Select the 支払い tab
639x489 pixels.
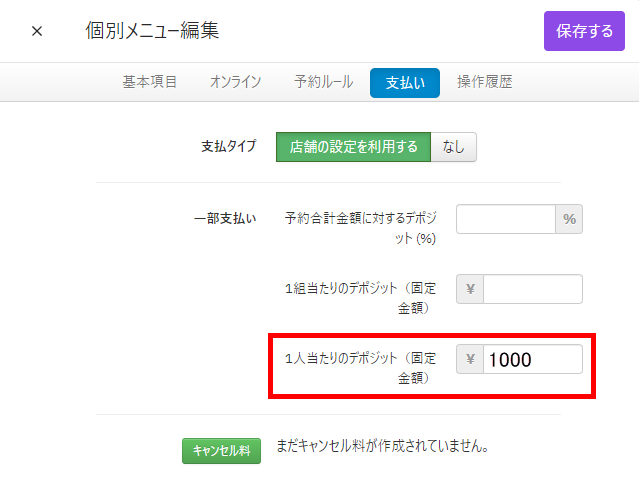[404, 83]
